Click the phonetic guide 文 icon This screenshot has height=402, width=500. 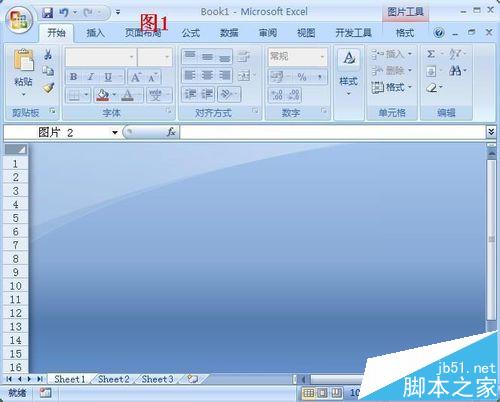(x=155, y=95)
